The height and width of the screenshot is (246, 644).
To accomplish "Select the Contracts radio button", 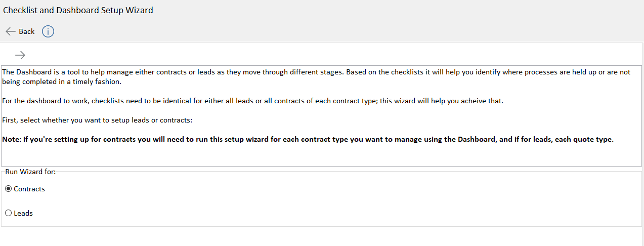I will coord(8,189).
